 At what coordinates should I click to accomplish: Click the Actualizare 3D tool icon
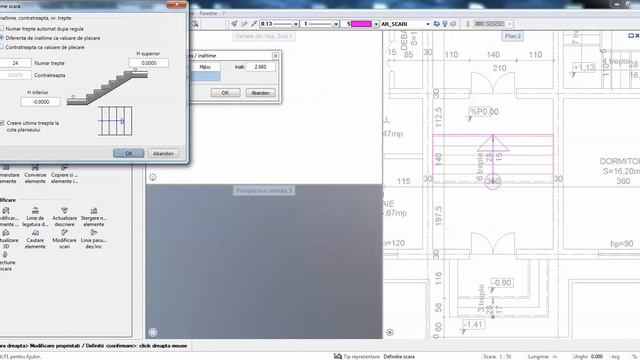[x=6, y=233]
